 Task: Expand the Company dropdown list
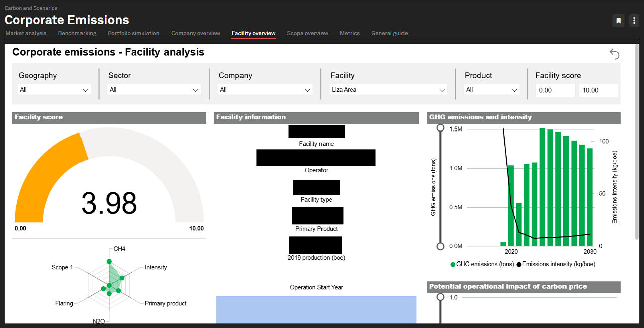pos(265,90)
